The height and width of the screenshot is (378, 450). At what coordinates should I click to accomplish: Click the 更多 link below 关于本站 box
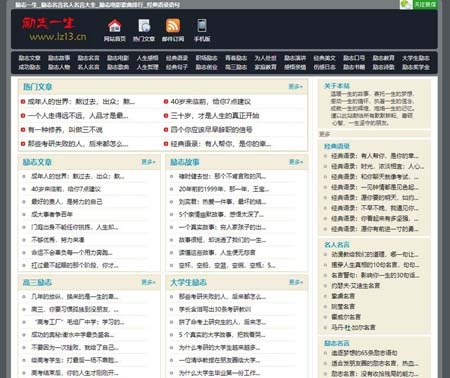325,134
